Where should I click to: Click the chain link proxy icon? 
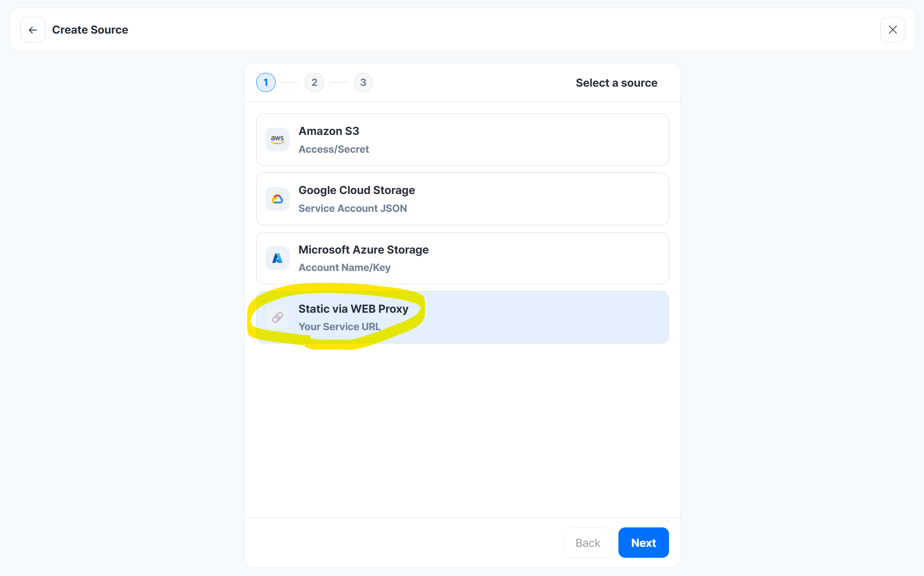277,318
